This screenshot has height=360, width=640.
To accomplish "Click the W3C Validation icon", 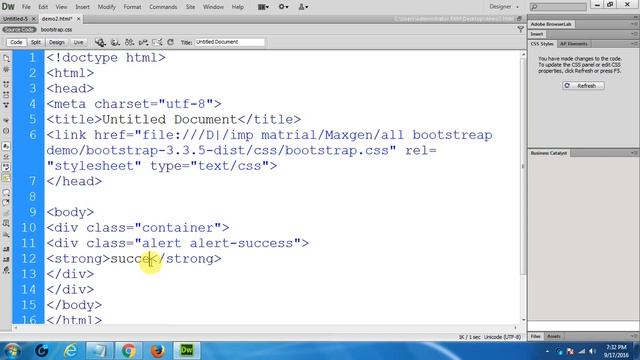I will [x=143, y=42].
